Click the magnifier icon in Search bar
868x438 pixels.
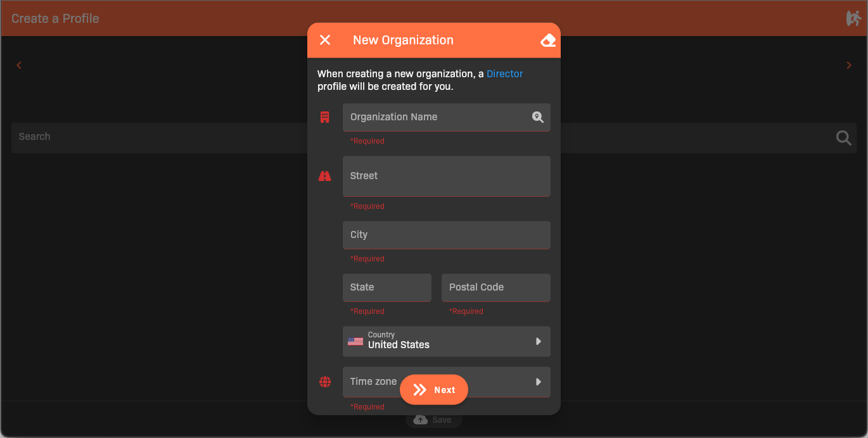(843, 137)
